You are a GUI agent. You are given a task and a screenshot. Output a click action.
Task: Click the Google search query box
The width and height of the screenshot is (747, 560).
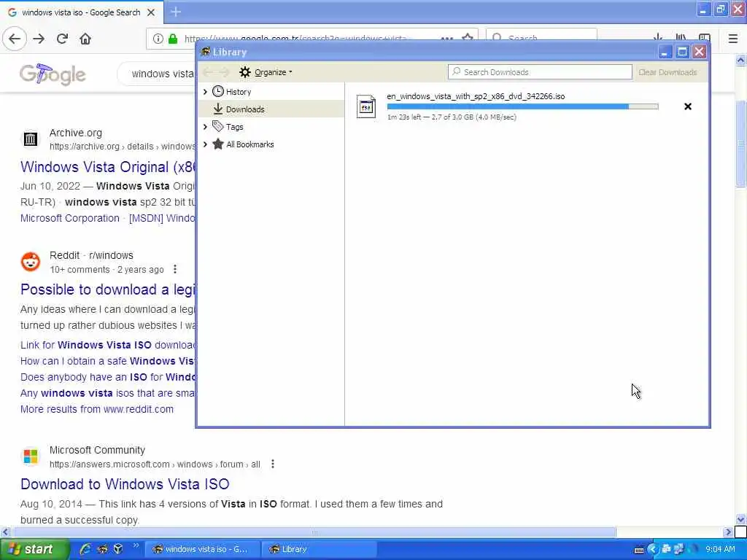158,74
